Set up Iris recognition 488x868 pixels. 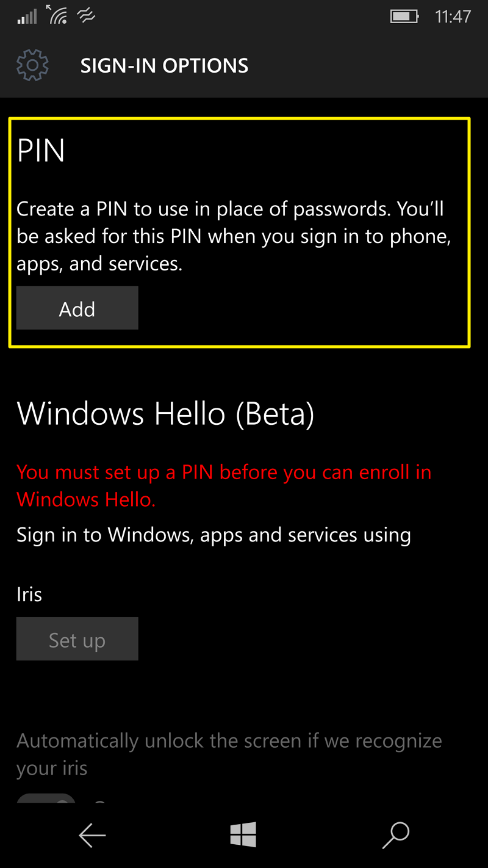[x=77, y=638]
